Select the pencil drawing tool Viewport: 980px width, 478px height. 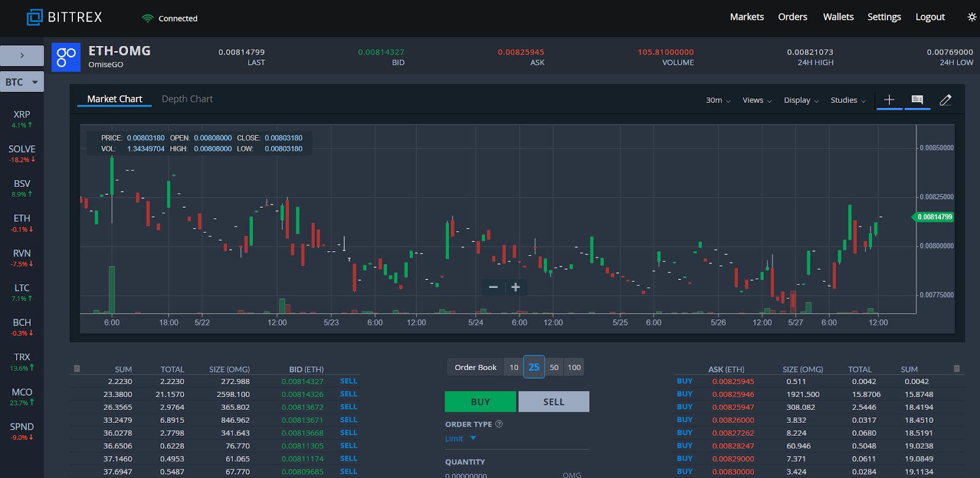pyautogui.click(x=945, y=100)
